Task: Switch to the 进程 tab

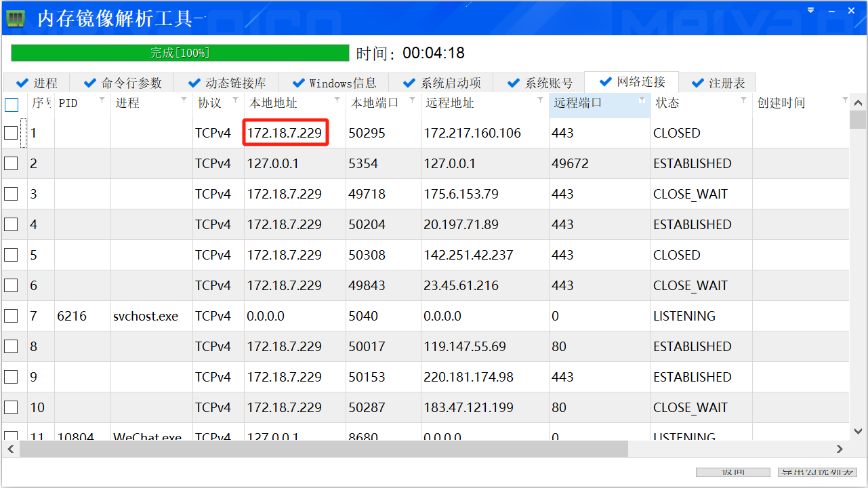Action: [37, 83]
